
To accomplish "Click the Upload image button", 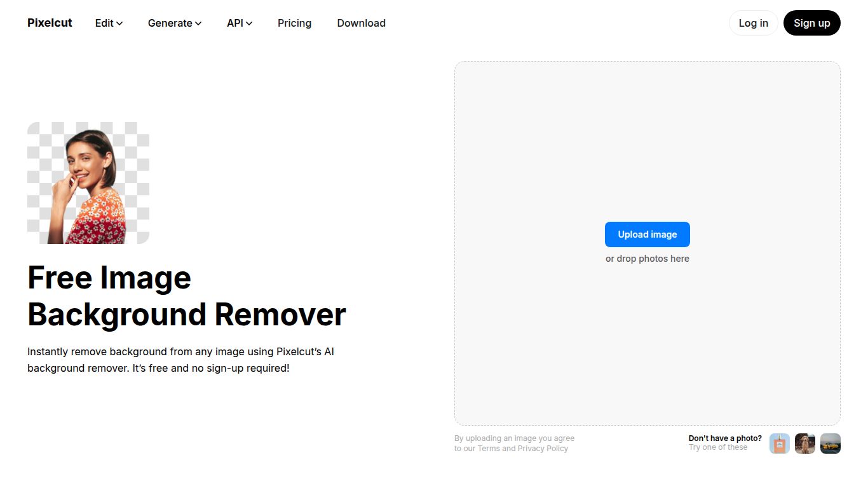I will click(x=647, y=234).
